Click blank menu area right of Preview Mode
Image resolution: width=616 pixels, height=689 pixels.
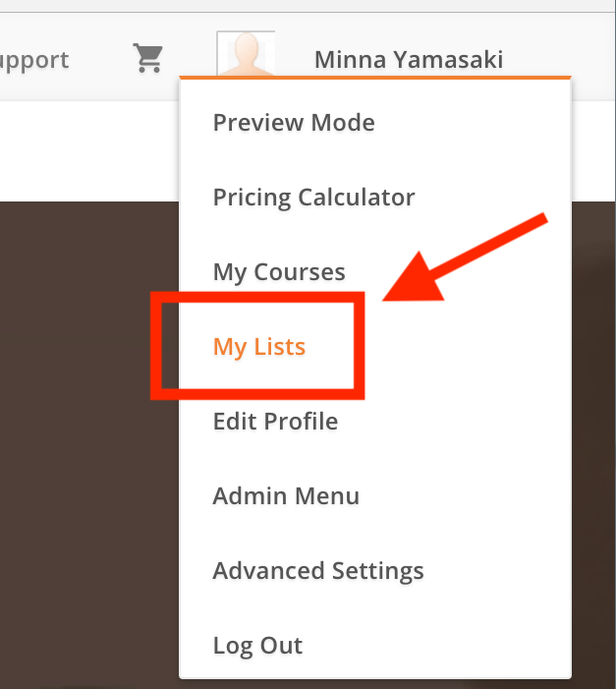click(x=472, y=123)
